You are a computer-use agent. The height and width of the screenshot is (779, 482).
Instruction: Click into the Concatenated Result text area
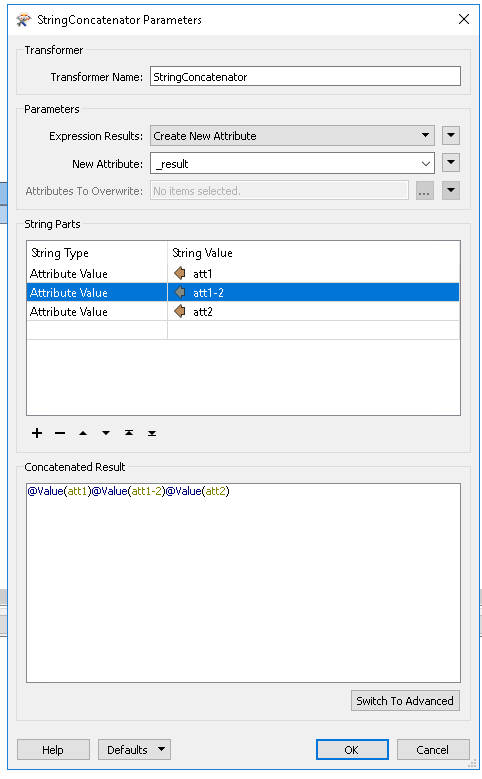click(243, 583)
